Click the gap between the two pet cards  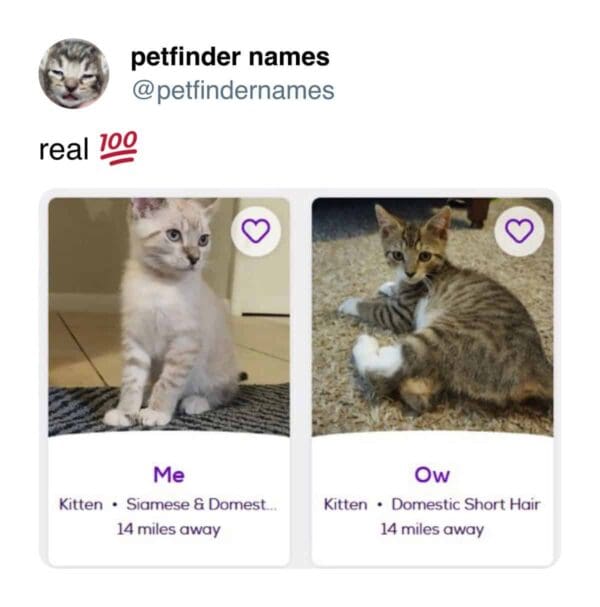pos(301,379)
